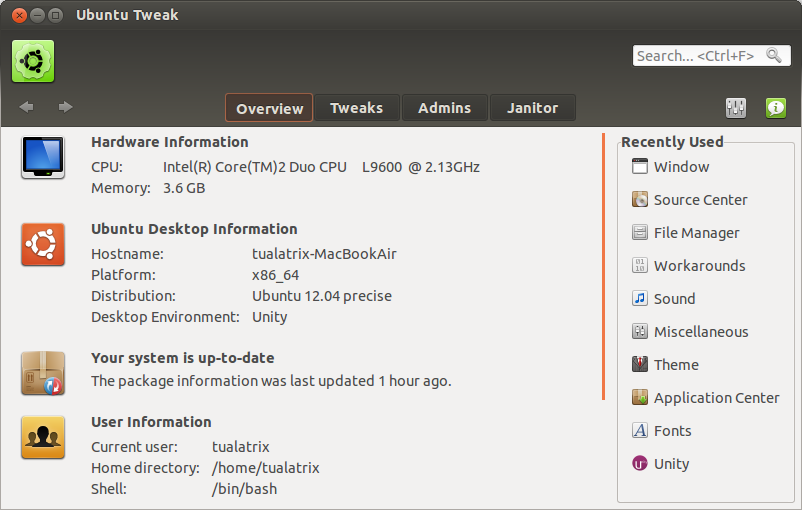Screen dimensions: 802x510
Task: Click the Miscellaneous icon
Action: tap(640, 331)
